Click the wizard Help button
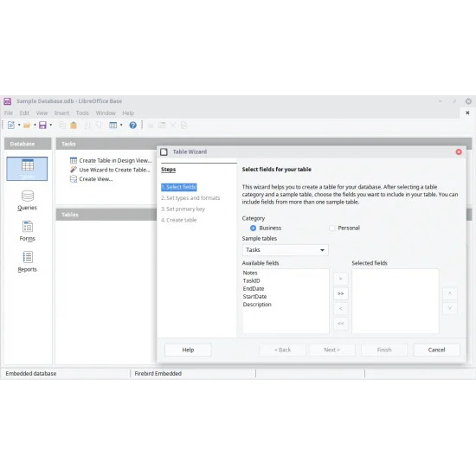Screen dimensions: 476x476 (x=188, y=350)
